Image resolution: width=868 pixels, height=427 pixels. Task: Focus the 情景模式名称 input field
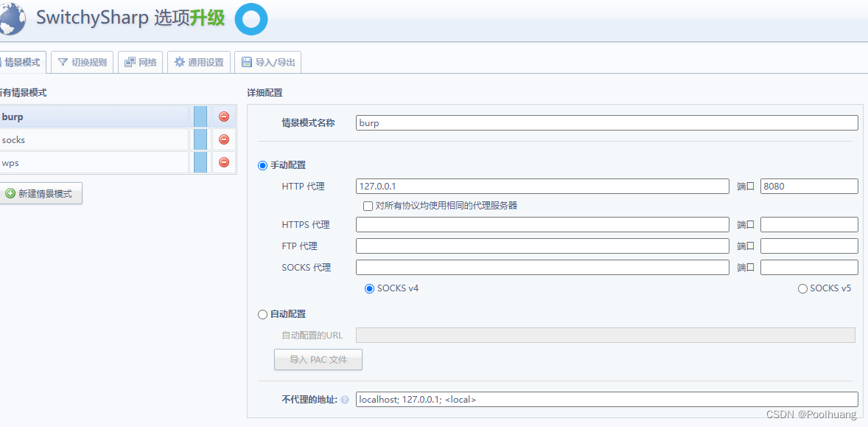pyautogui.click(x=606, y=123)
